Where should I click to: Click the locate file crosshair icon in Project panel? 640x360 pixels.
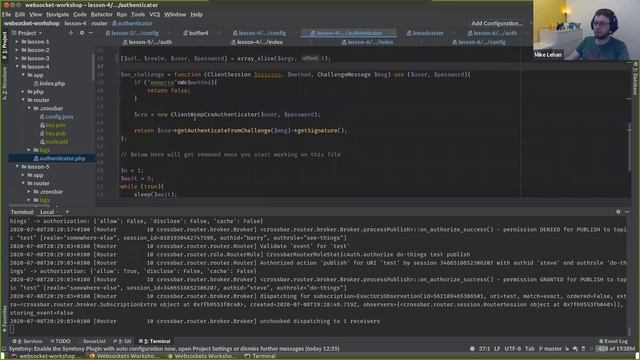click(71, 33)
